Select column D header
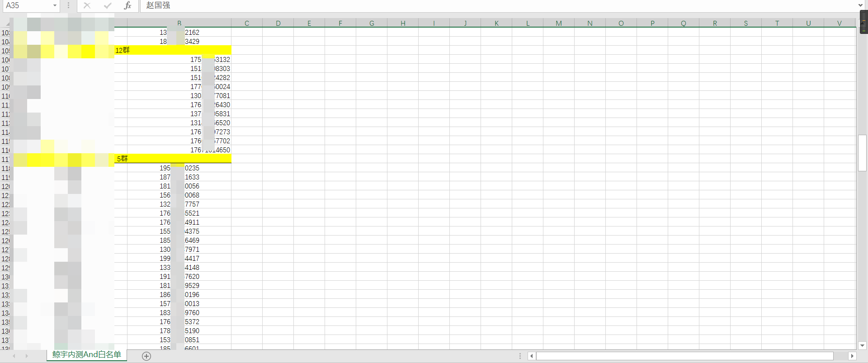The height and width of the screenshot is (363, 868). click(x=278, y=24)
